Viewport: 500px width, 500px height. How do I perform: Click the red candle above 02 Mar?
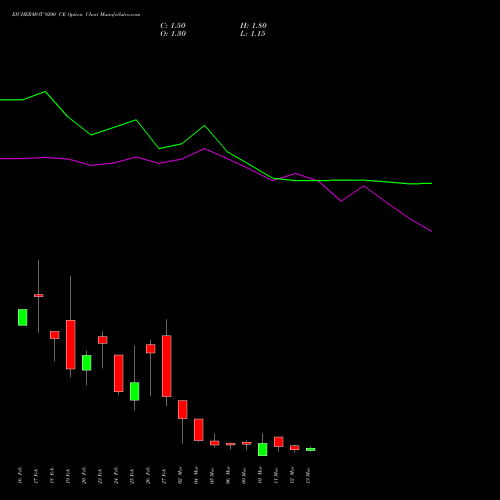pos(183,409)
